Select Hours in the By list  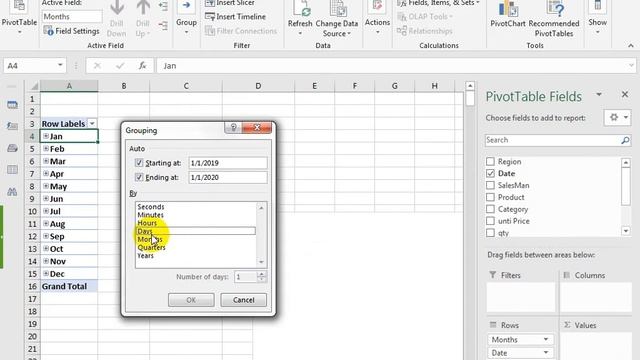pos(147,223)
